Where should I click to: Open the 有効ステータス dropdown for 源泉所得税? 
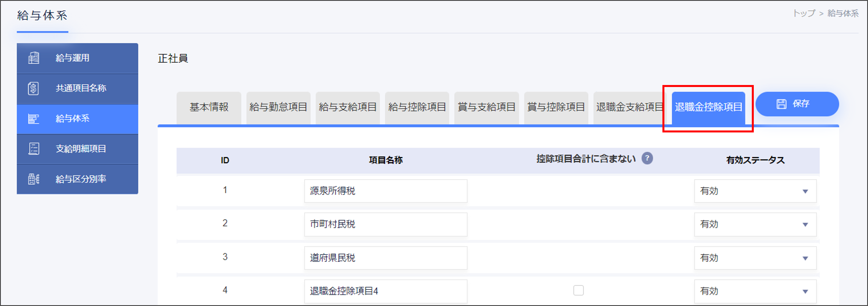pos(755,191)
